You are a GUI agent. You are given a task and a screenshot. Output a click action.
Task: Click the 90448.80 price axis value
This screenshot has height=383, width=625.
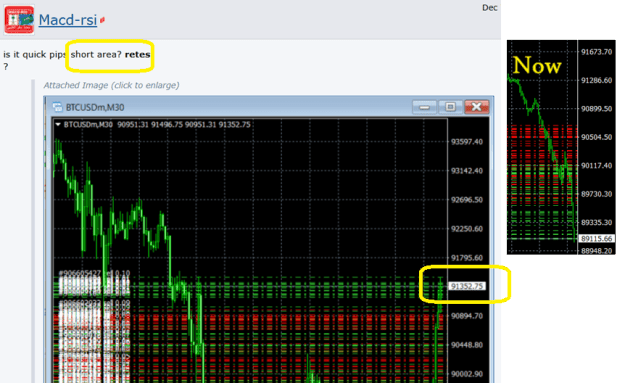pyautogui.click(x=467, y=345)
